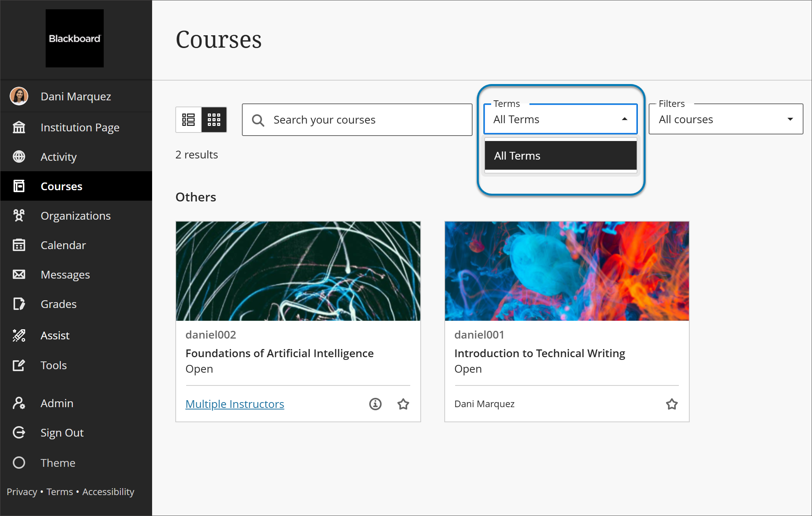
Task: Open the Institution Page from the sidebar
Action: click(80, 127)
